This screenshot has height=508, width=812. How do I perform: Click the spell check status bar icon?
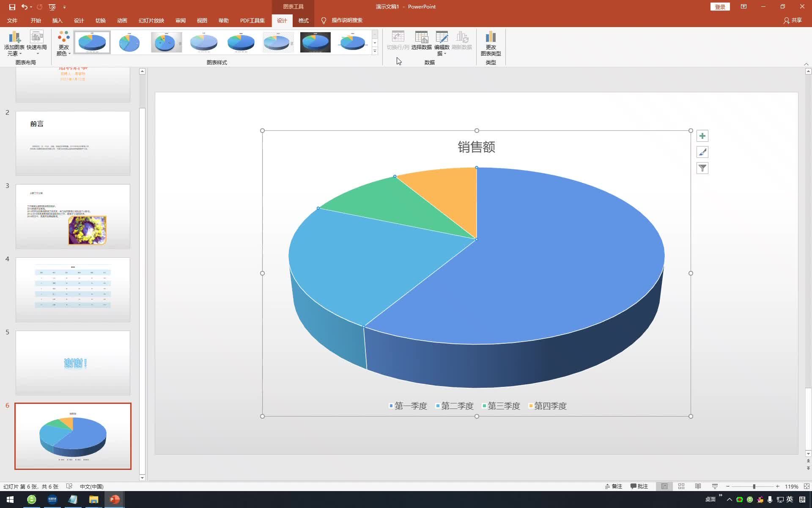pos(69,486)
